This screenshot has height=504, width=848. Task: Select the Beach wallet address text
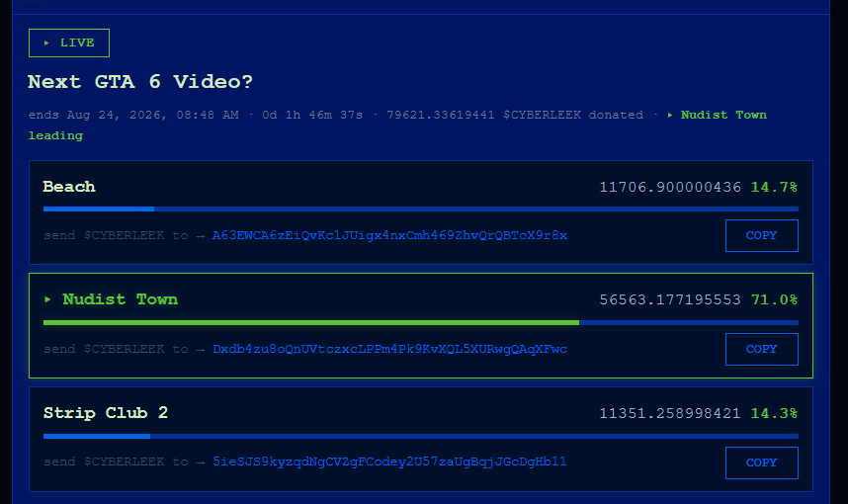(389, 235)
